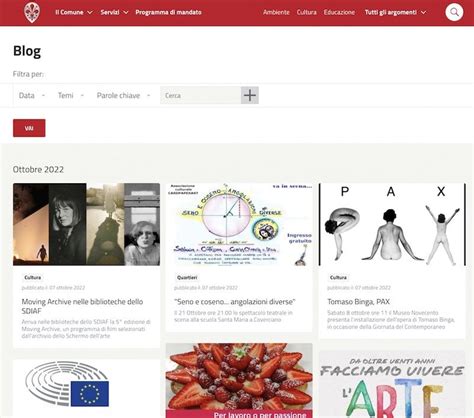Open the Ambiente topic link
Viewport: 474px width, 418px height.
[276, 12]
